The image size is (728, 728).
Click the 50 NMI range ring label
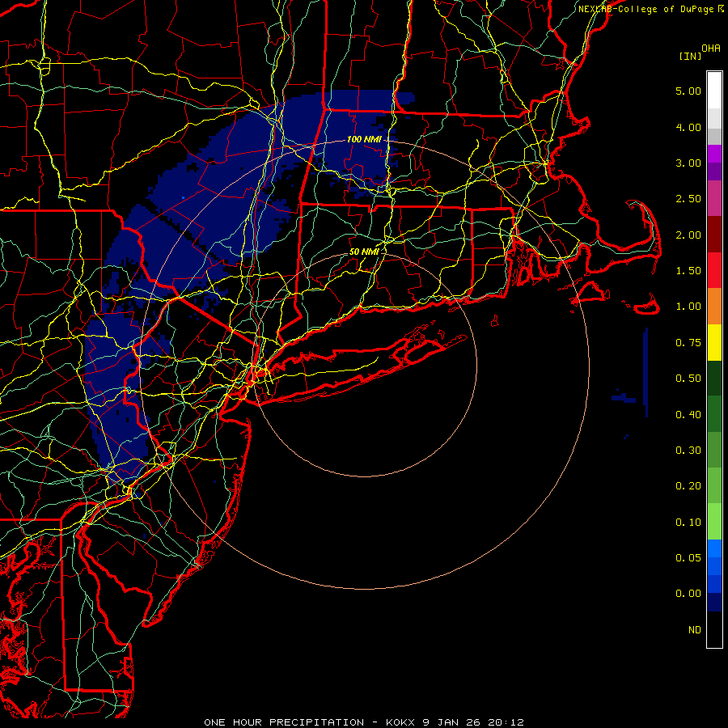coord(364,252)
